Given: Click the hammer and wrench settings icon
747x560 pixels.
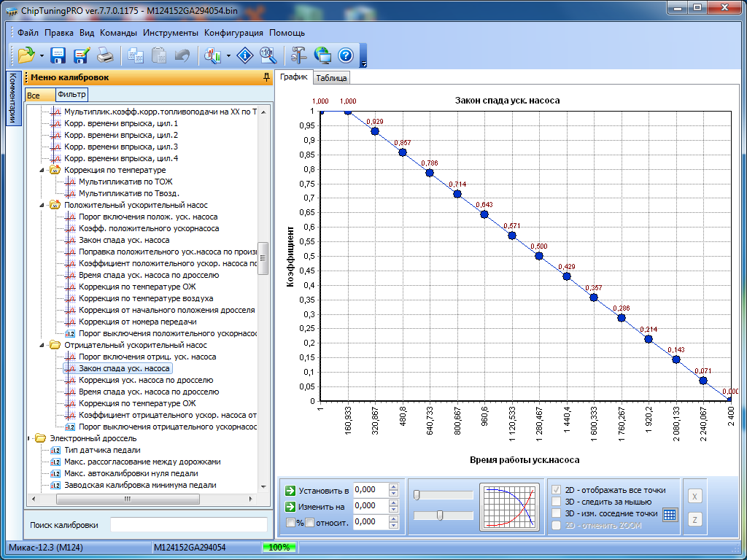Looking at the screenshot, I should 299,55.
